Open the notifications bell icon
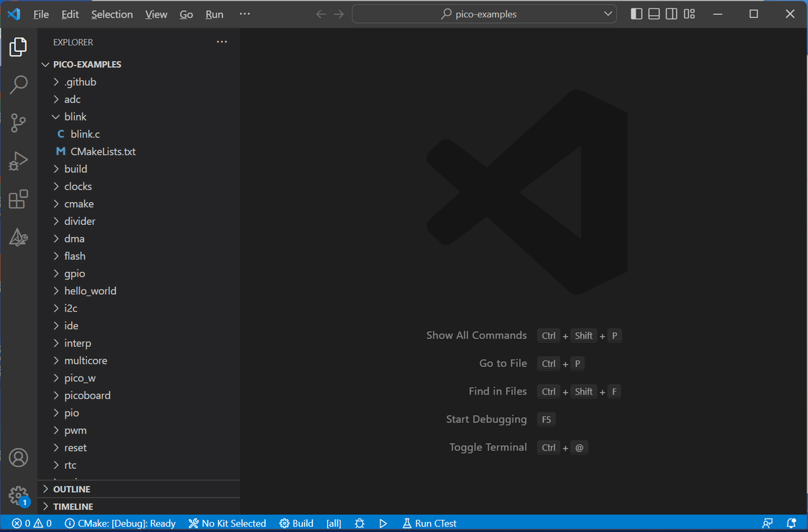This screenshot has width=808, height=532. (791, 523)
